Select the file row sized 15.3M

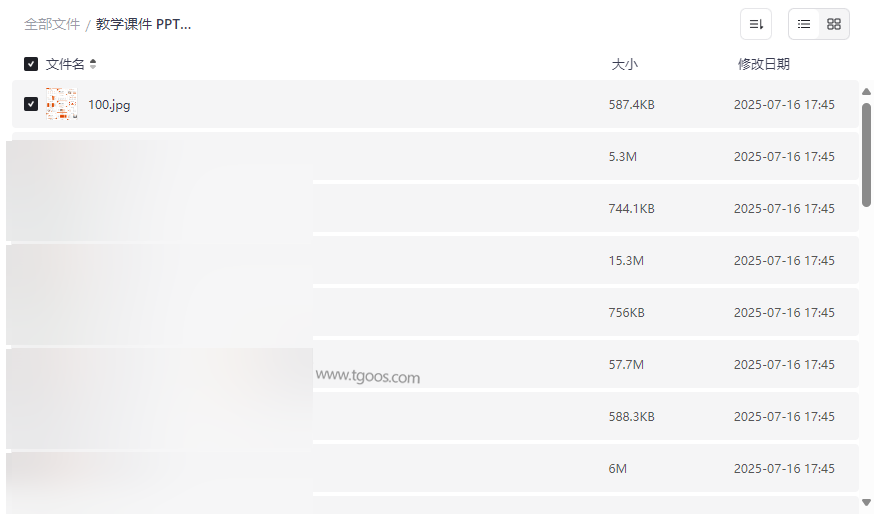(626, 261)
